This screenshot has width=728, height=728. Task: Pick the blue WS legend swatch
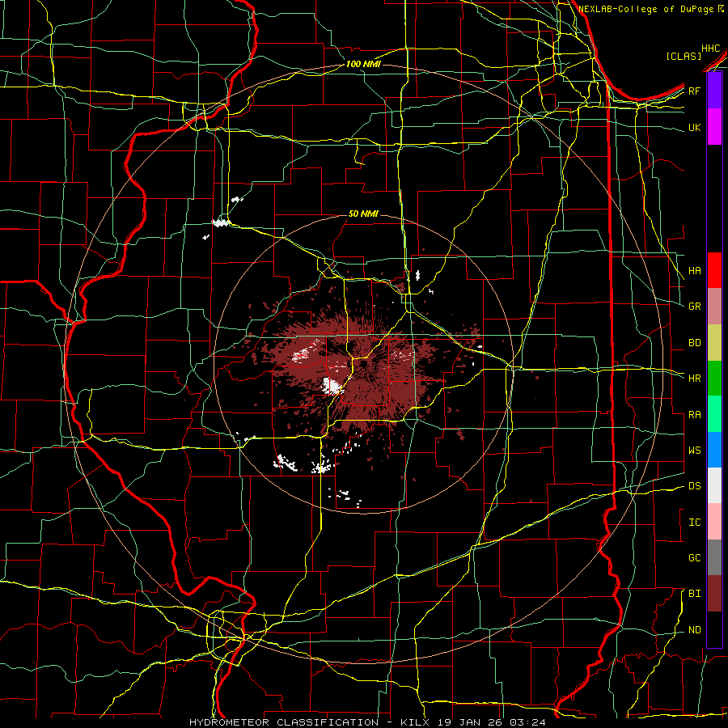click(x=714, y=450)
